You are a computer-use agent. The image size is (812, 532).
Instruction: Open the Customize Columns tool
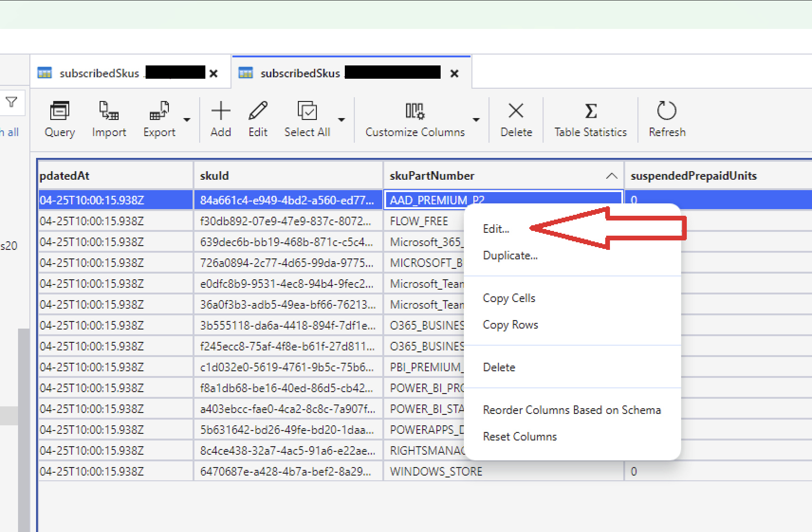coord(415,119)
